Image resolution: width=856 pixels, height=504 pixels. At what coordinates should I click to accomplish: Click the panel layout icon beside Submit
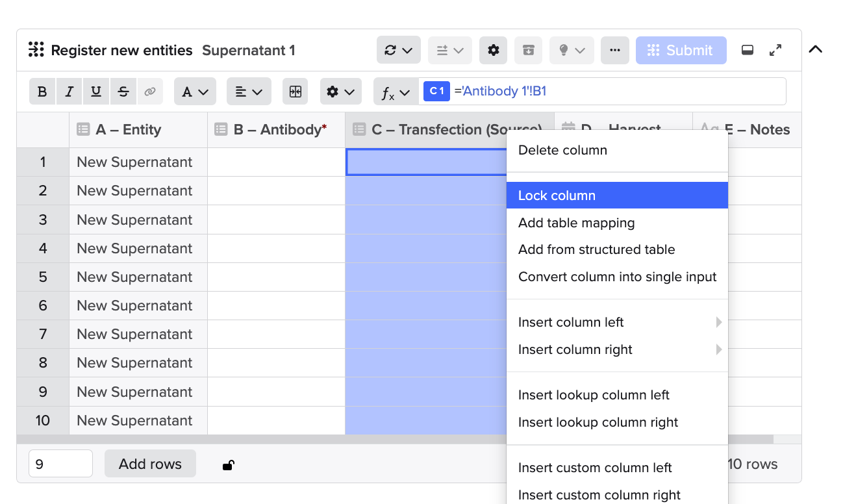click(x=747, y=49)
